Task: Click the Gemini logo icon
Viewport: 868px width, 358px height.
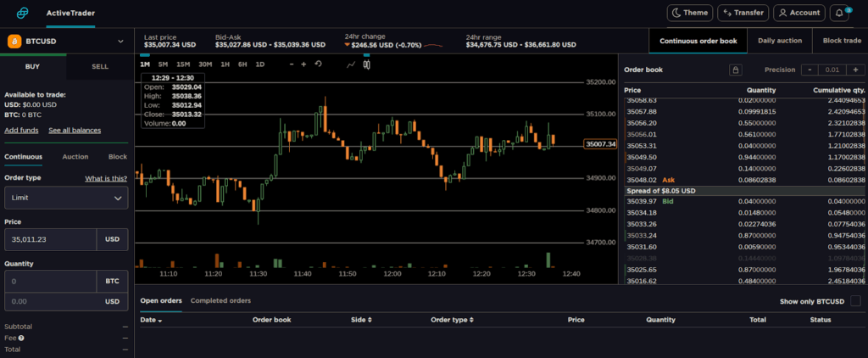Action: [x=23, y=13]
